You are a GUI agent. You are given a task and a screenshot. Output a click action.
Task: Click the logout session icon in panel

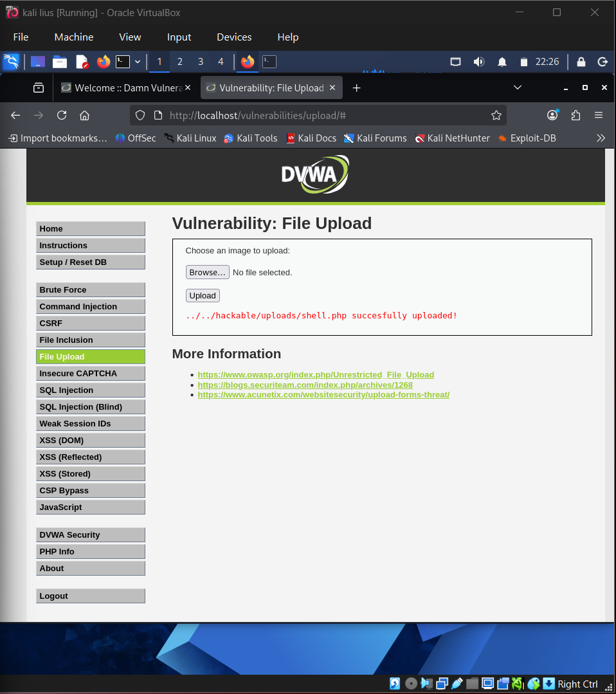tap(602, 62)
